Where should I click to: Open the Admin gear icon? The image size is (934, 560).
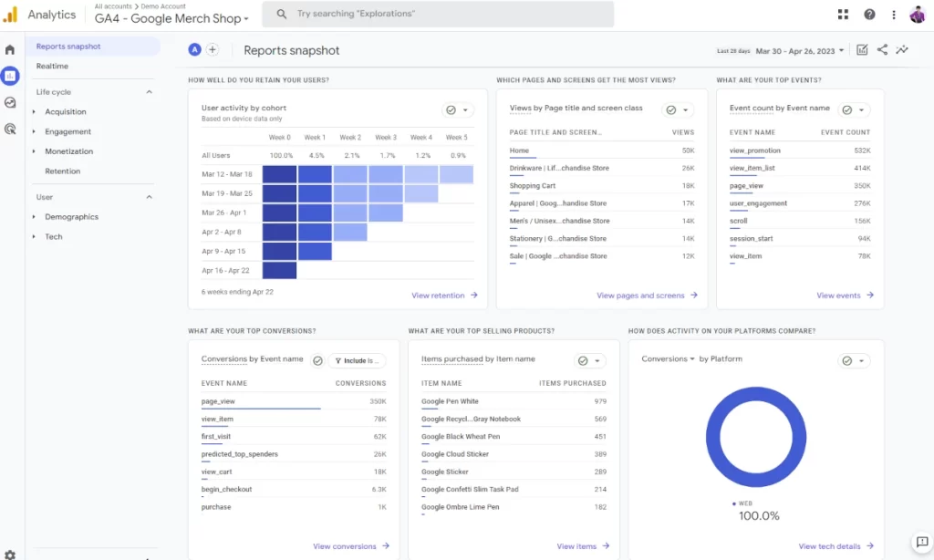[9, 555]
